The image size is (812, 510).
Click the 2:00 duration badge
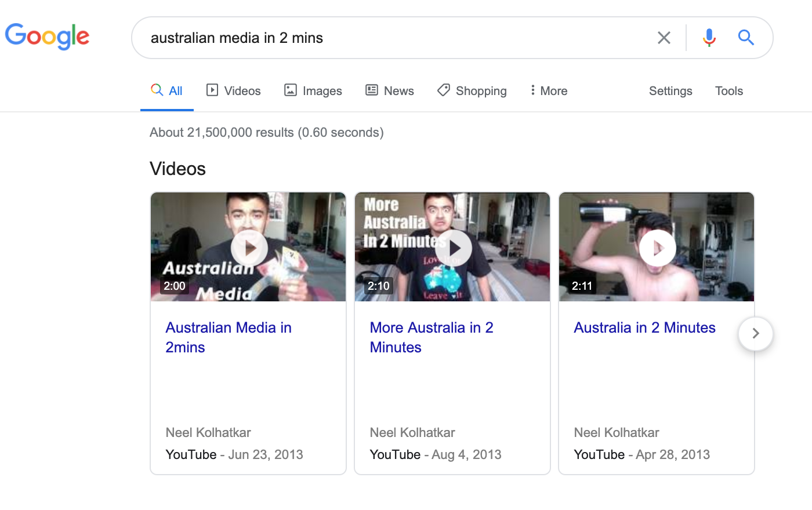[x=175, y=286]
